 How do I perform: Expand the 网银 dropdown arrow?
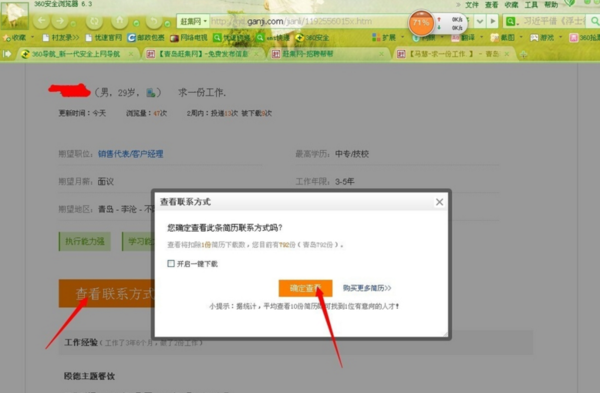point(443,38)
